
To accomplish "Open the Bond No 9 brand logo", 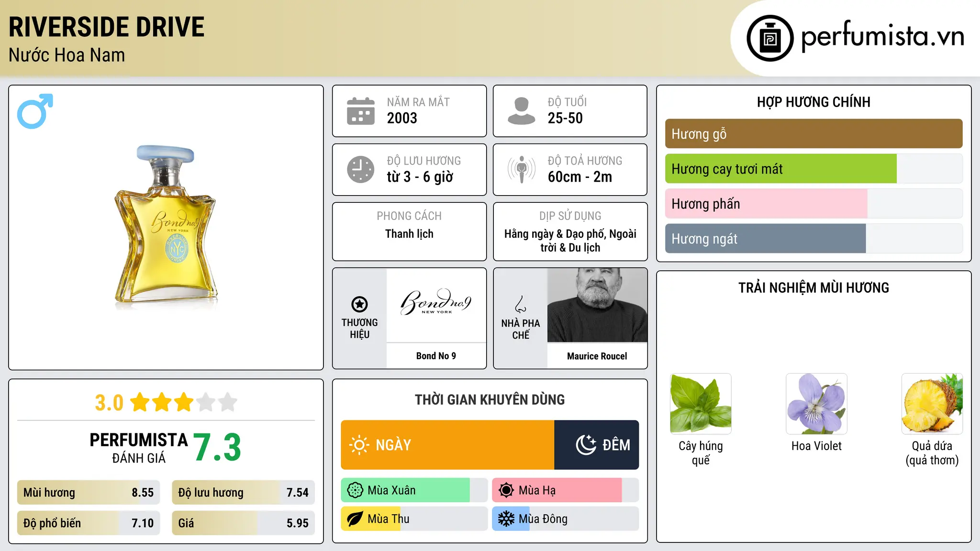I will tap(436, 303).
